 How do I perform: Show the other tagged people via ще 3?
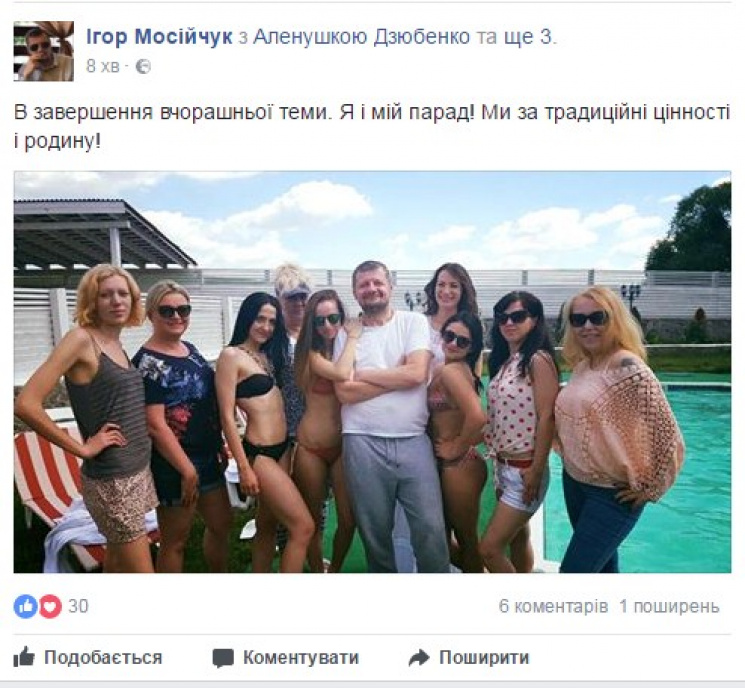coord(529,37)
